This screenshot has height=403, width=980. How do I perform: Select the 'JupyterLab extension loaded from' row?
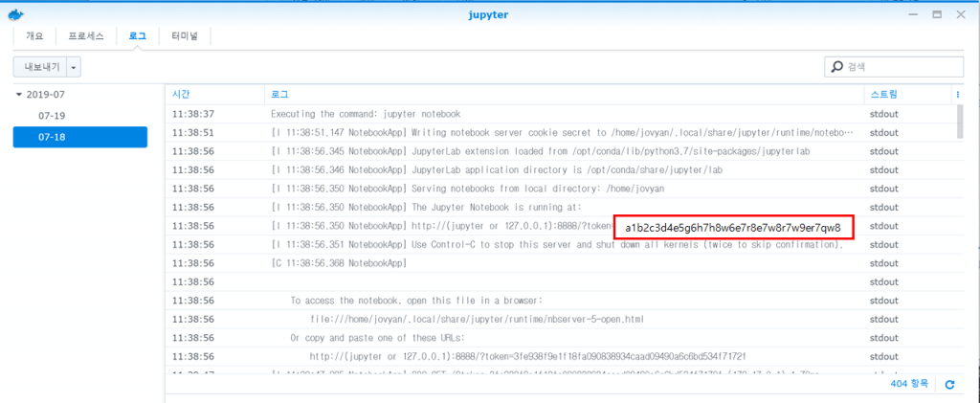click(561, 151)
